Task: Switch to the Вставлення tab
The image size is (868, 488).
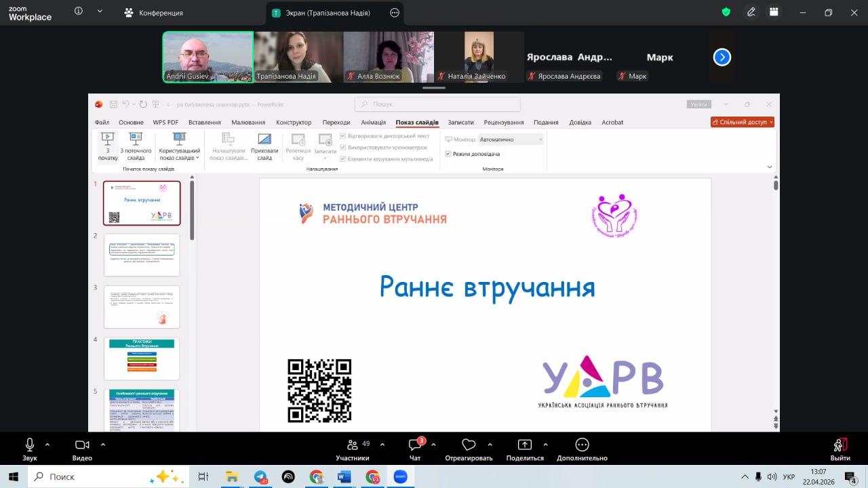Action: [x=204, y=122]
